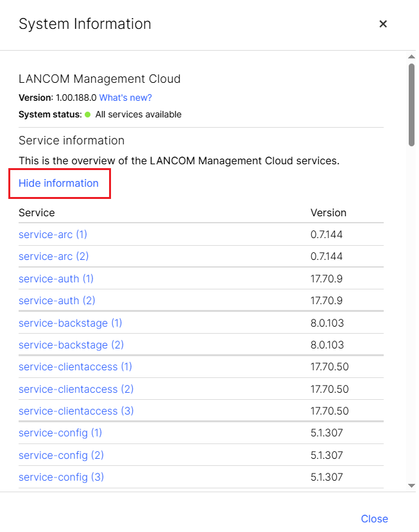Open service-config (2) details

tap(61, 455)
